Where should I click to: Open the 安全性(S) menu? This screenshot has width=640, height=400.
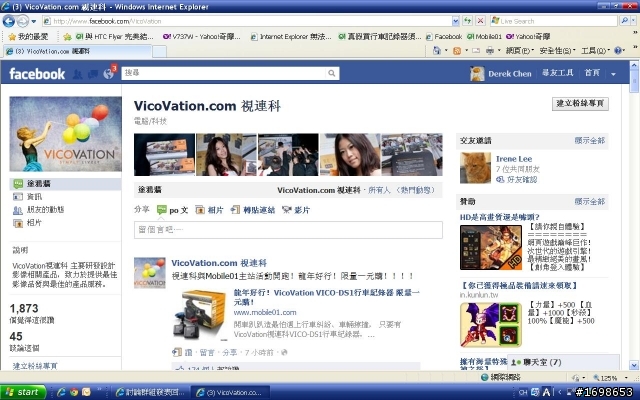click(557, 51)
